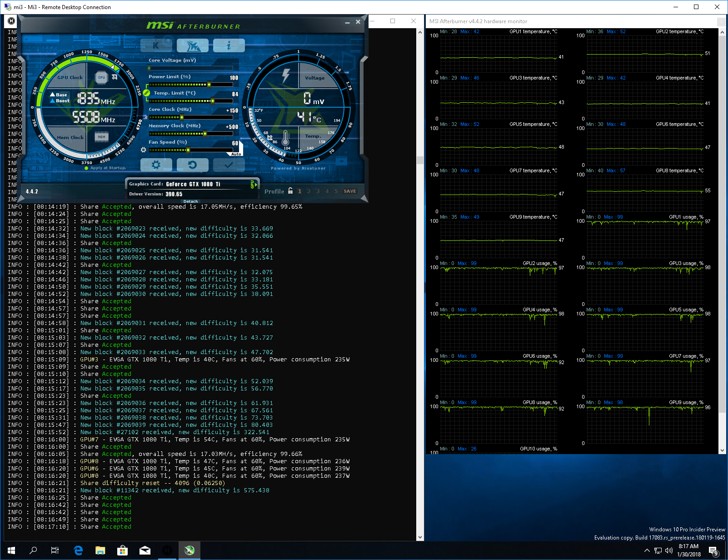Click the profile SAVE button
The image size is (728, 560).
[350, 191]
